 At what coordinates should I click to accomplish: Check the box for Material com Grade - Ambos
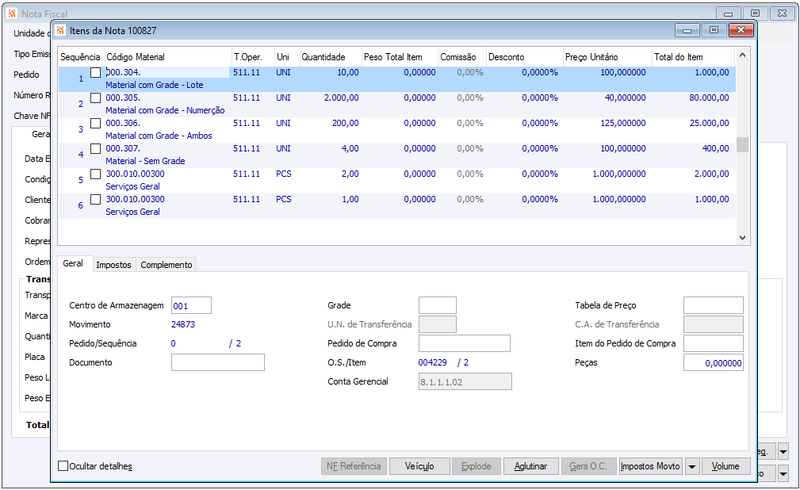click(95, 123)
